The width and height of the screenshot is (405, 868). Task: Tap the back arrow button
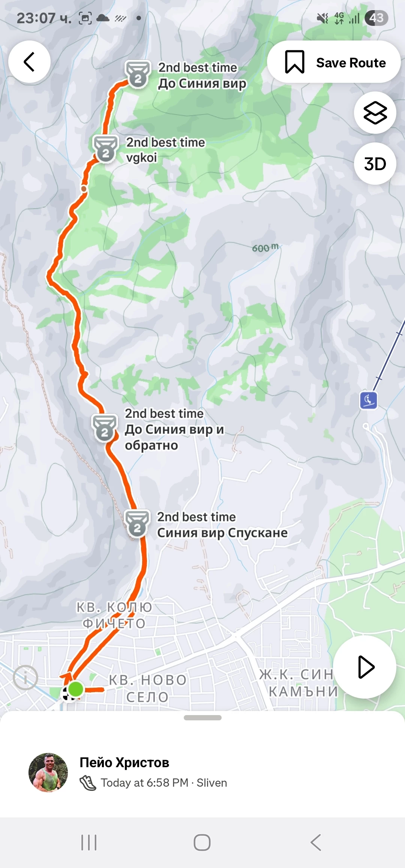pos(30,62)
